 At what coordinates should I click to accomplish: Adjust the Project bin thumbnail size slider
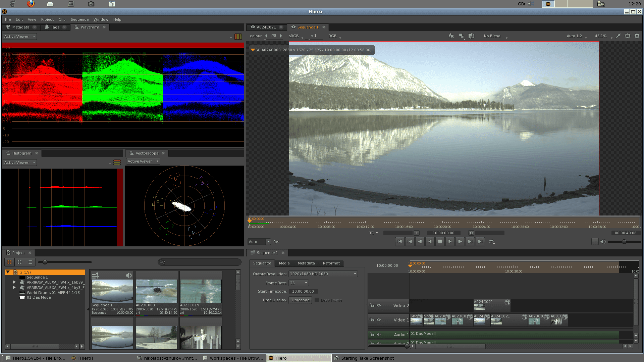click(x=45, y=262)
